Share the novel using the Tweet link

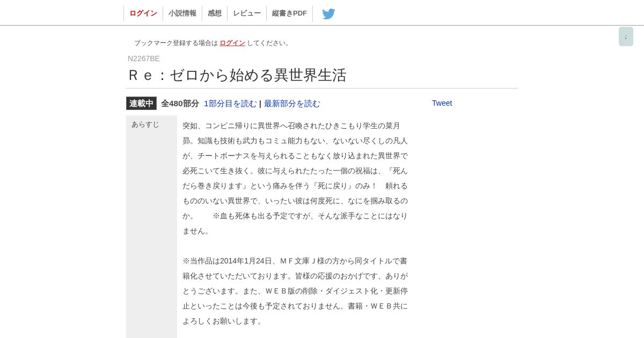point(442,103)
